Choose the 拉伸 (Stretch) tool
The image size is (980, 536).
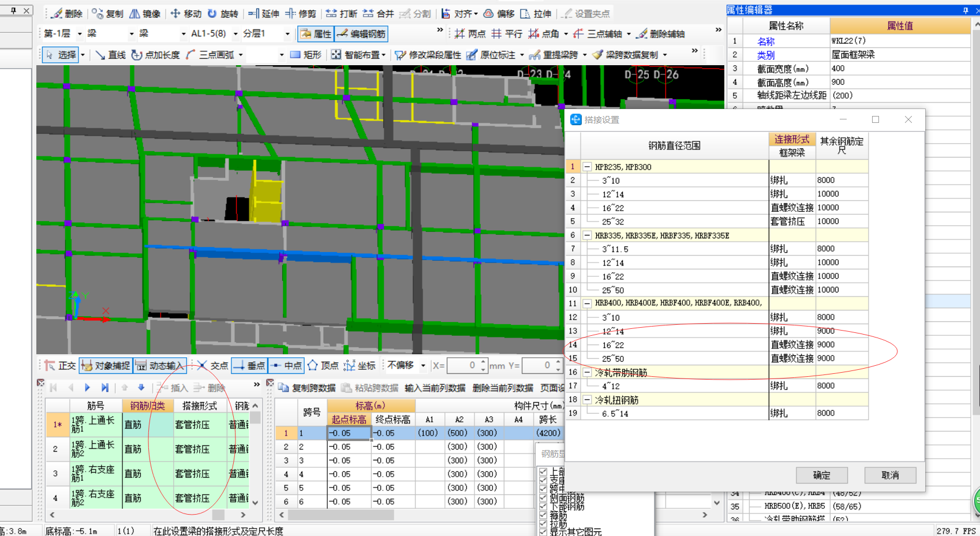point(536,13)
